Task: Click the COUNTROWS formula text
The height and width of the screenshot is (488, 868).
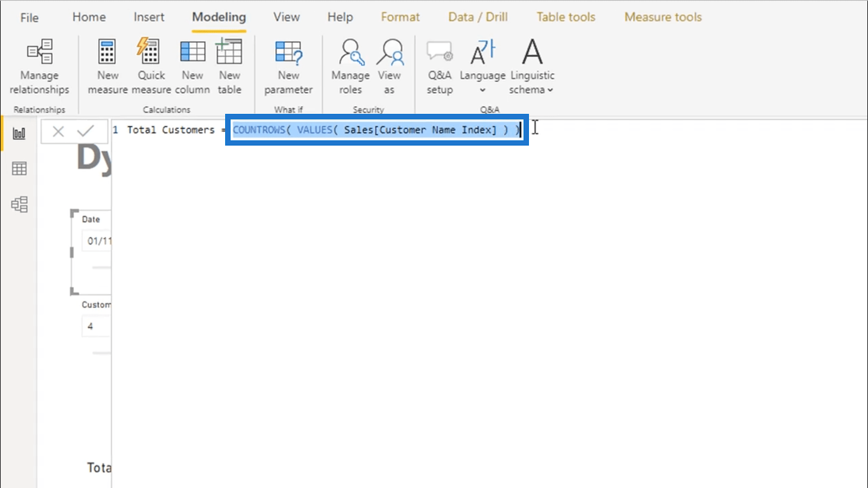Action: click(376, 130)
